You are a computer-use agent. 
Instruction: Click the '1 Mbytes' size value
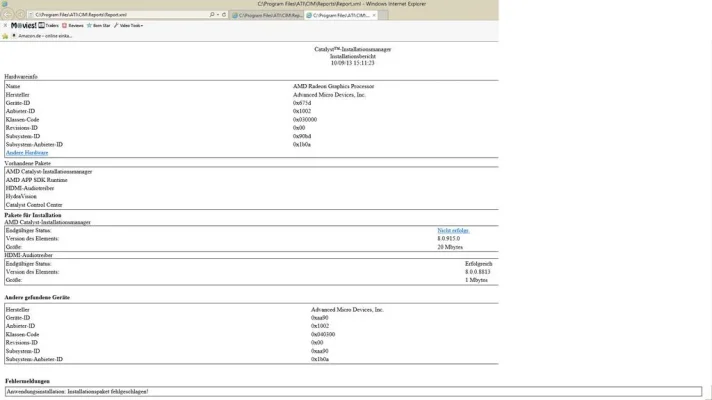tap(476, 280)
